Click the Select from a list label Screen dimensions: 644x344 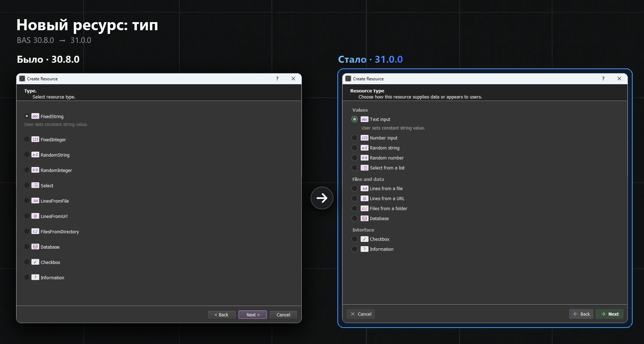pos(387,168)
